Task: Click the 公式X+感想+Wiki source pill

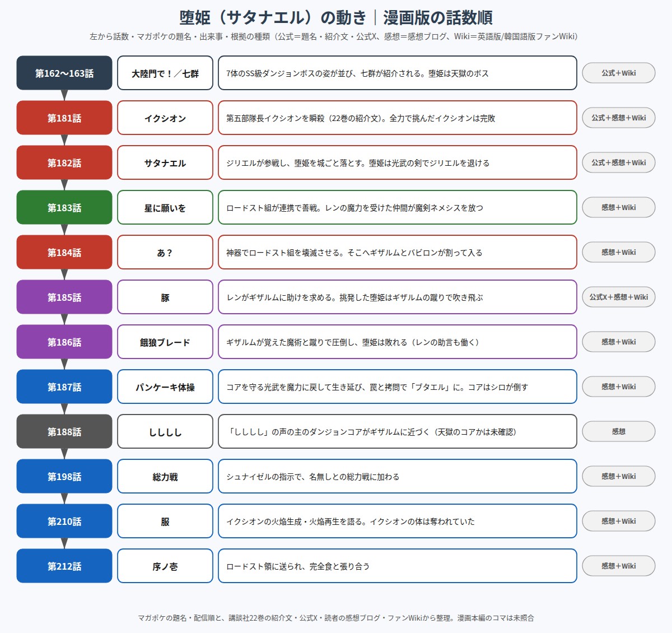Action: [x=619, y=297]
